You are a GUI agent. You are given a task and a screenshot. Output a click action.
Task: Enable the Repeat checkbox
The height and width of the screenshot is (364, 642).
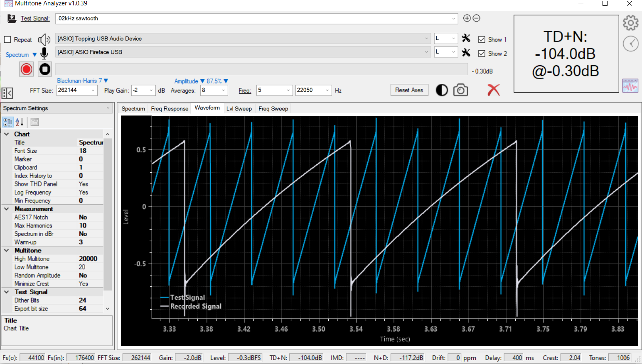7,40
